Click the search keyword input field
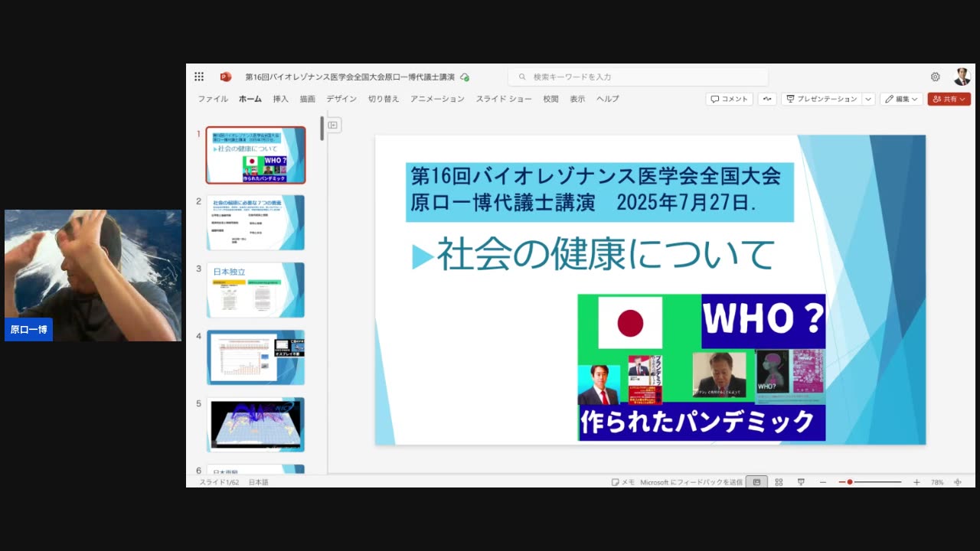 point(638,77)
